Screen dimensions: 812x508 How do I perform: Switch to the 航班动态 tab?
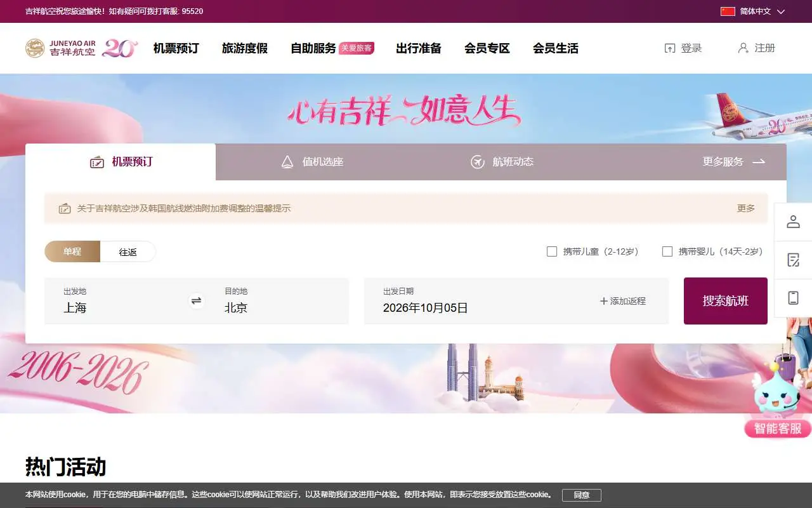pos(502,162)
